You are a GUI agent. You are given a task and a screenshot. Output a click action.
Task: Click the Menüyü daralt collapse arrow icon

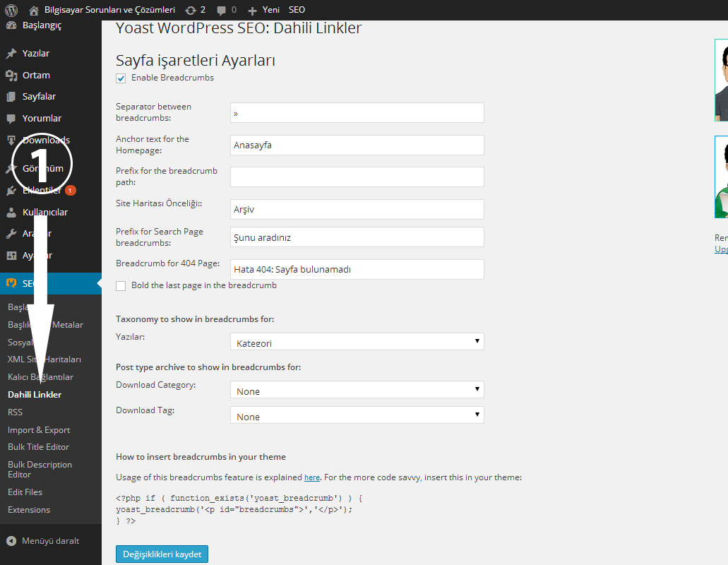click(11, 541)
